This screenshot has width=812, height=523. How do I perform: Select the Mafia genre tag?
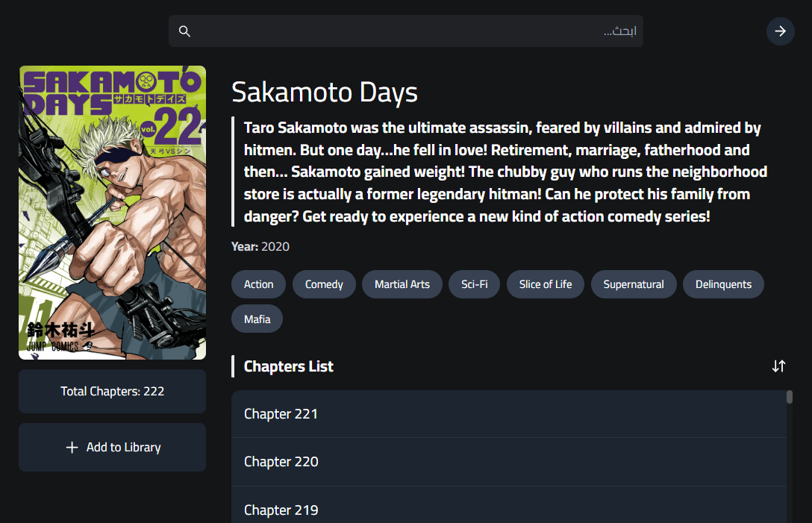point(257,319)
